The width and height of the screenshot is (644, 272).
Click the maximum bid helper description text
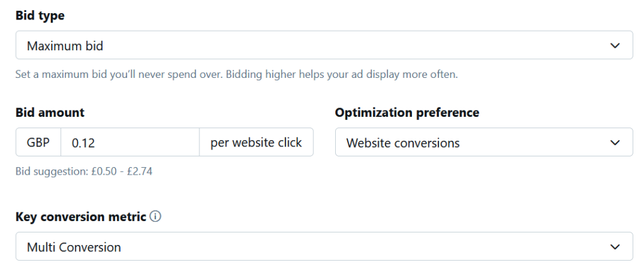pyautogui.click(x=236, y=75)
